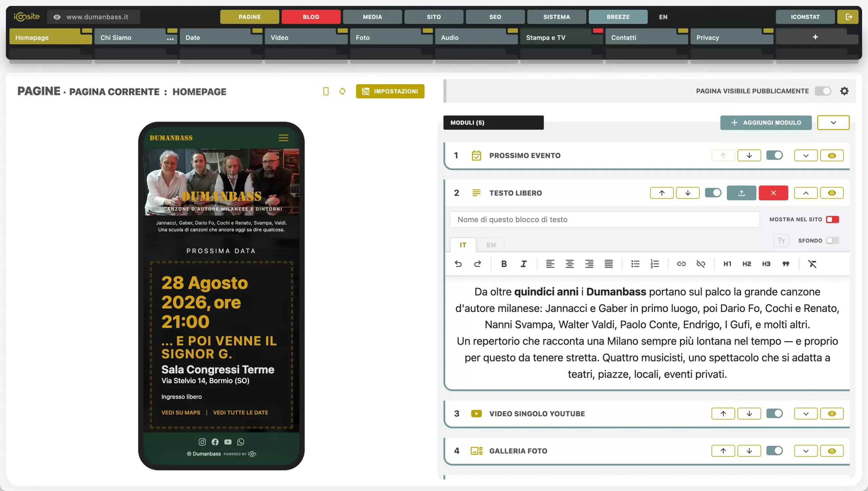Insert a hyperlink
Screen dimensions: 868x491
[681, 264]
